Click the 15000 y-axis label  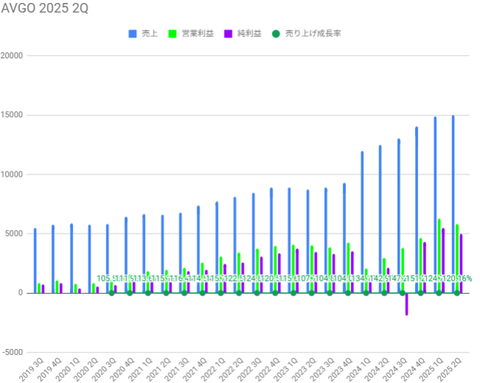point(12,115)
